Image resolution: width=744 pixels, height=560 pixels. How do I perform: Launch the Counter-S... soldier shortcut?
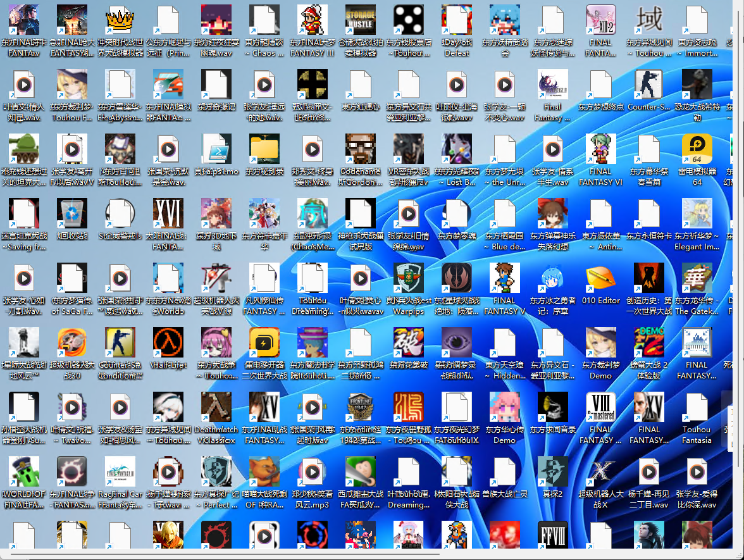click(649, 85)
